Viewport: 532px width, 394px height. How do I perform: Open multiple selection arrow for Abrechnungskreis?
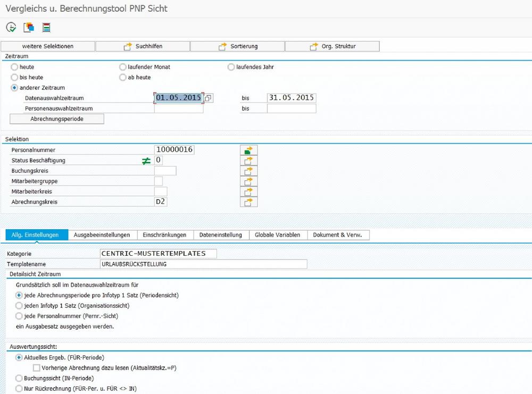(248, 202)
